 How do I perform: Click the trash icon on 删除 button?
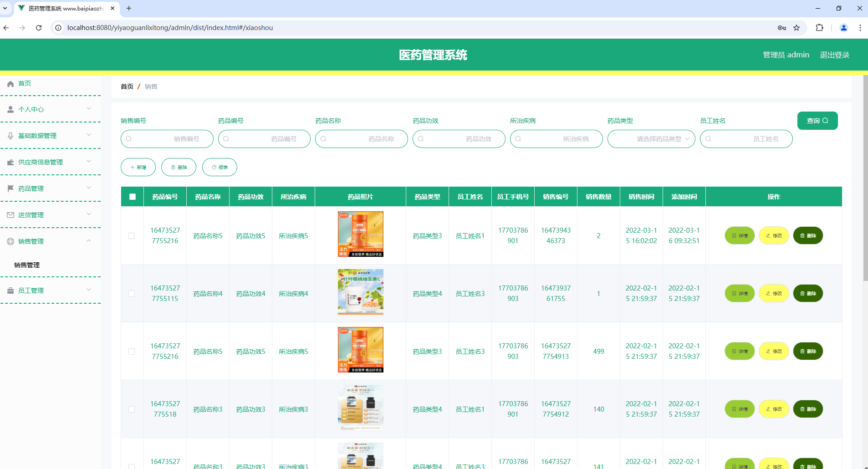pyautogui.click(x=174, y=167)
